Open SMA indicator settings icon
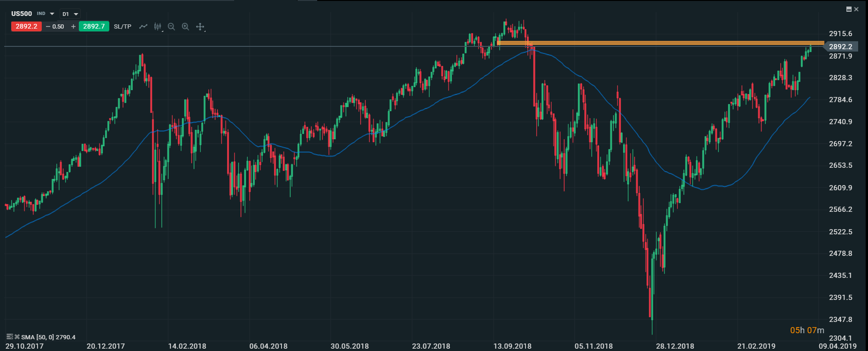This screenshot has height=351, width=868. pyautogui.click(x=9, y=336)
